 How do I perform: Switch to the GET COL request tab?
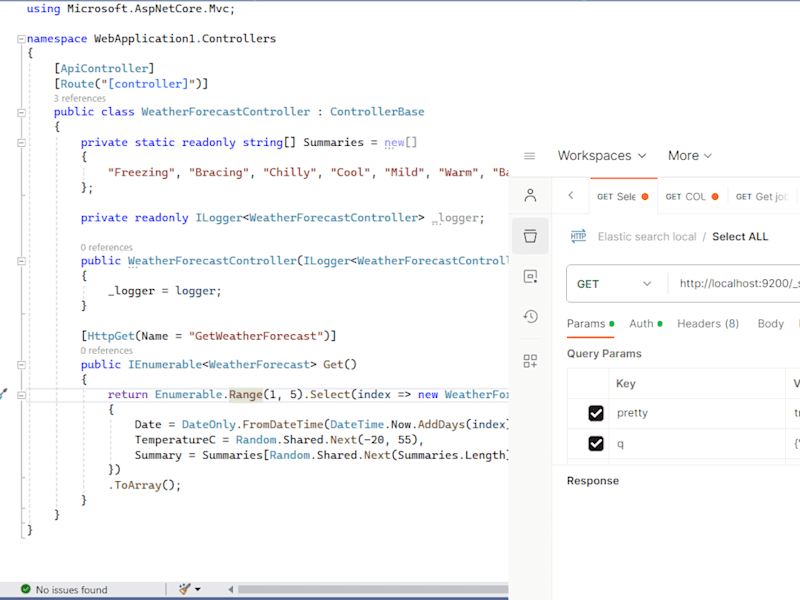point(692,196)
